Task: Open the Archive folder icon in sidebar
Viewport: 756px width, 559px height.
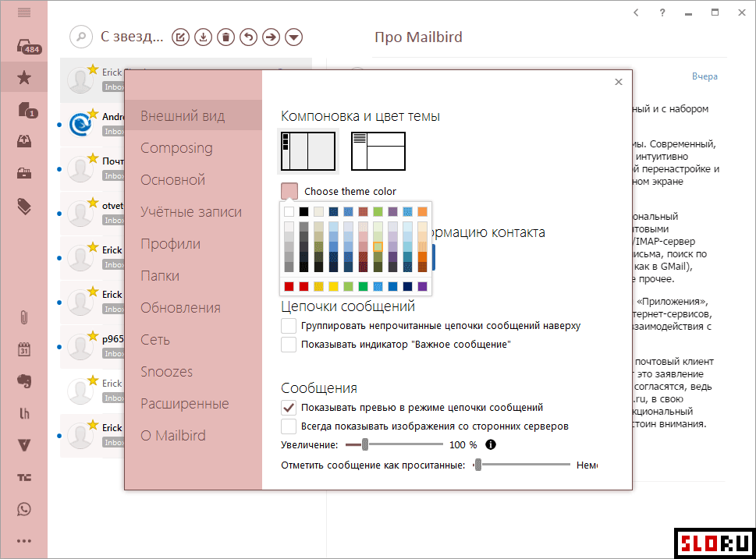Action: 24,174
